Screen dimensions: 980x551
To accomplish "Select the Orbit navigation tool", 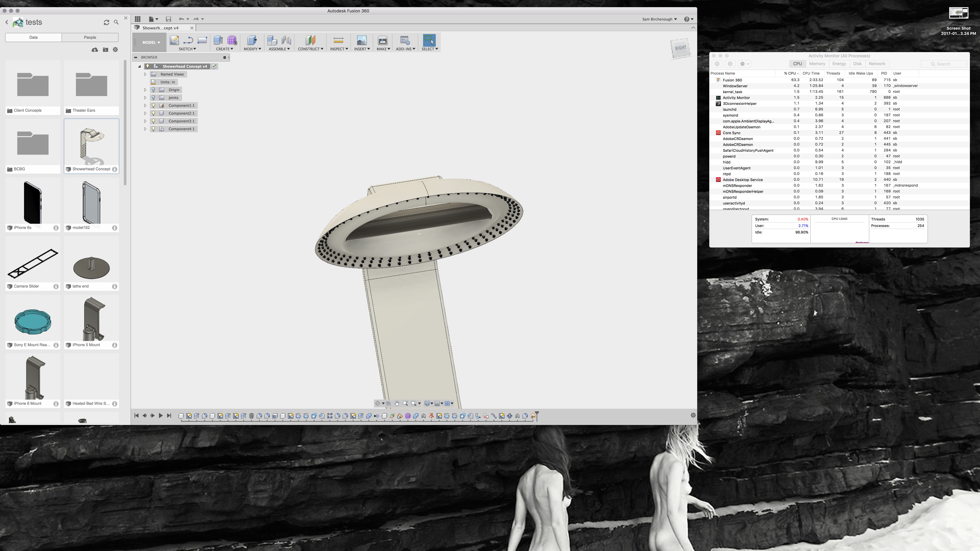I will [377, 403].
